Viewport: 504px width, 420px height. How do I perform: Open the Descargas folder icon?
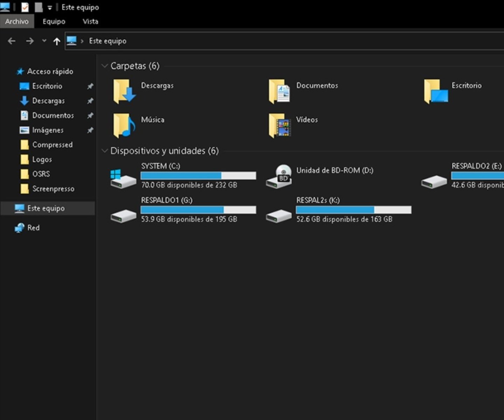pyautogui.click(x=124, y=91)
